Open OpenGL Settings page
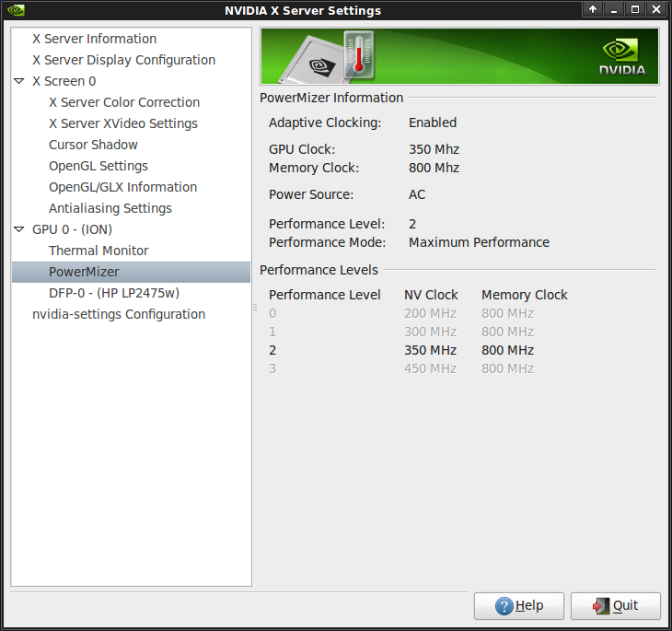The image size is (672, 631). tap(98, 166)
